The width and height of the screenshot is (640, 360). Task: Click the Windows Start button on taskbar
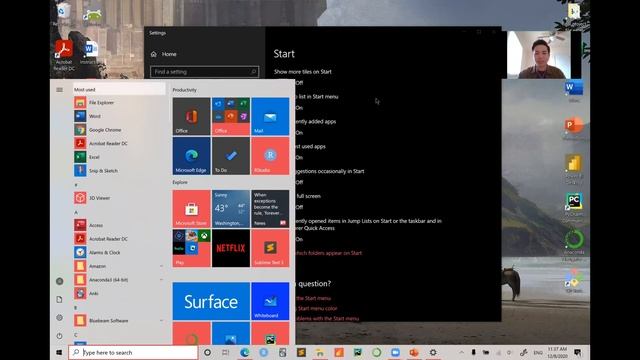coord(59,352)
